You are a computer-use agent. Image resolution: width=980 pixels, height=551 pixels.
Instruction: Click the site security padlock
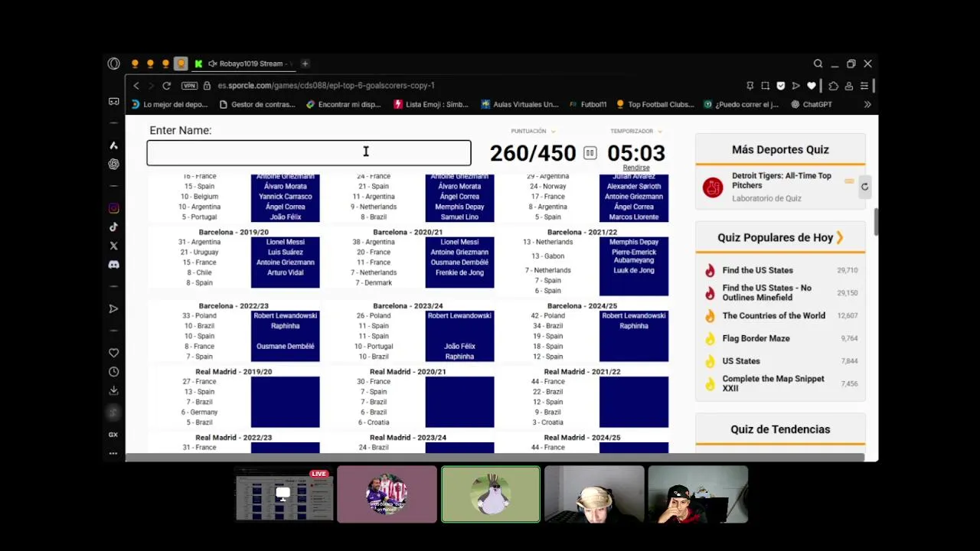pos(207,86)
